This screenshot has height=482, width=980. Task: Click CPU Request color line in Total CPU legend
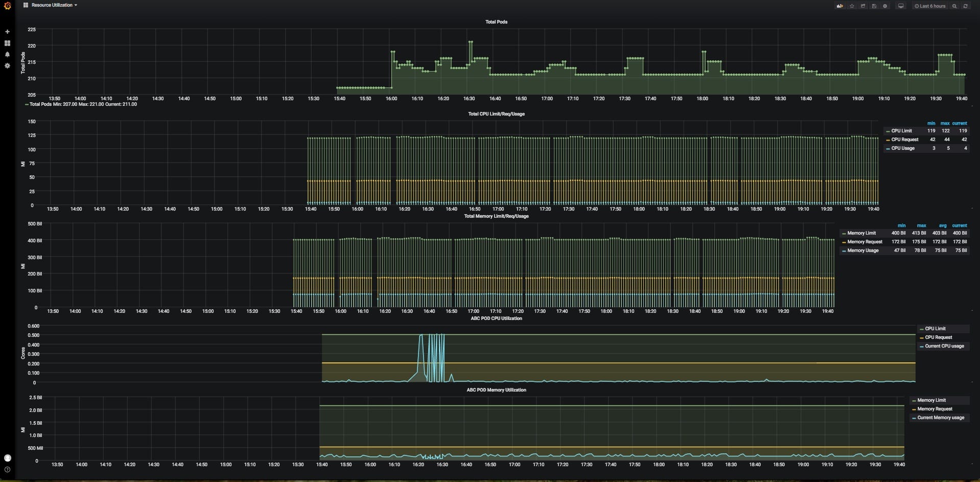888,140
